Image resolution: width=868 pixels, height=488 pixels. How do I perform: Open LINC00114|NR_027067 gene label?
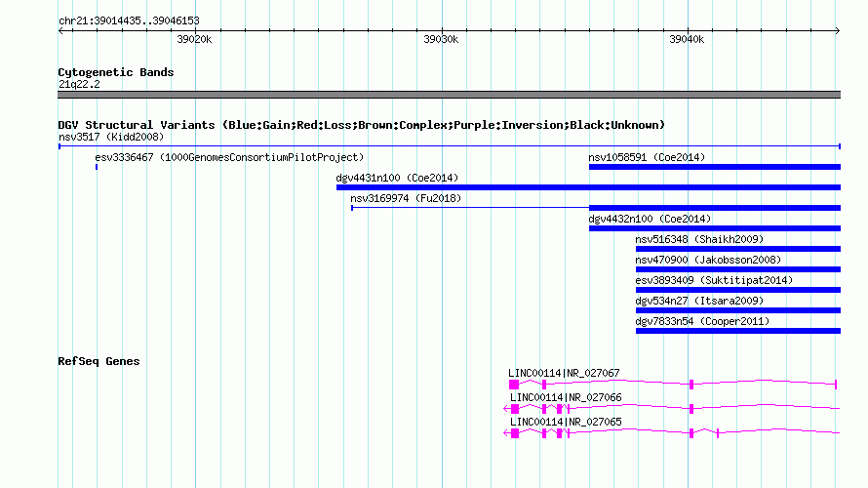pos(564,374)
